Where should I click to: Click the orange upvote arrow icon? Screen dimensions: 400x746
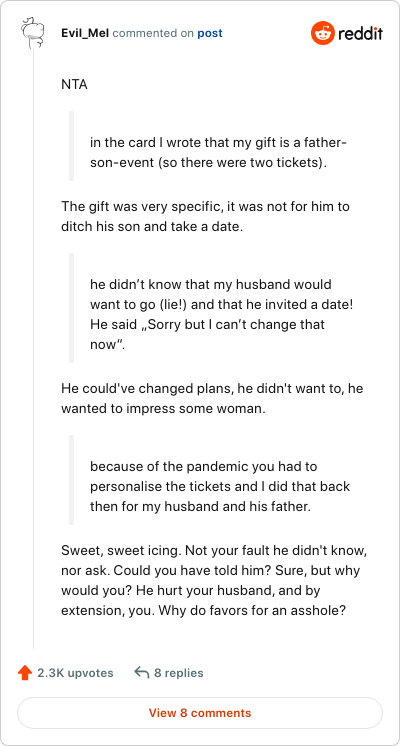(x=24, y=673)
